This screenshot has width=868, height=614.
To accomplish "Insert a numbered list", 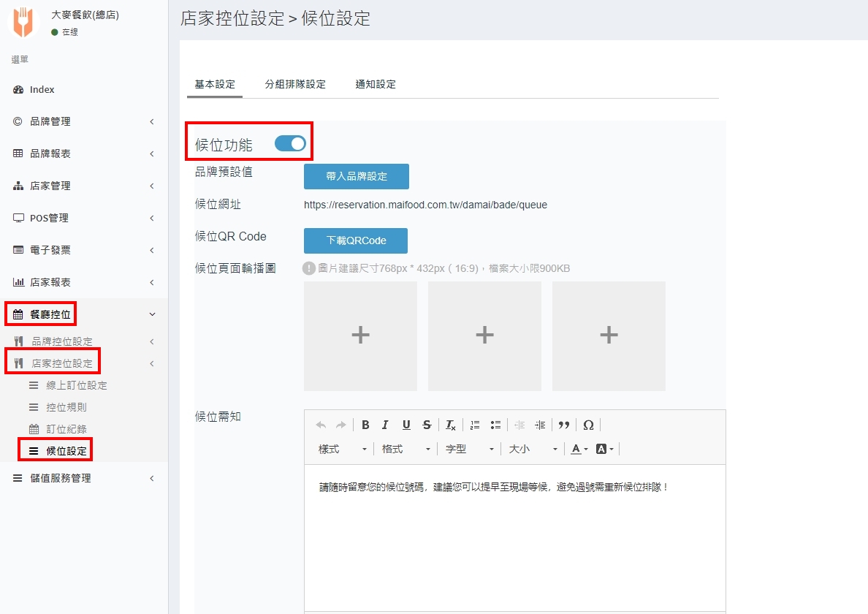I will (x=475, y=425).
